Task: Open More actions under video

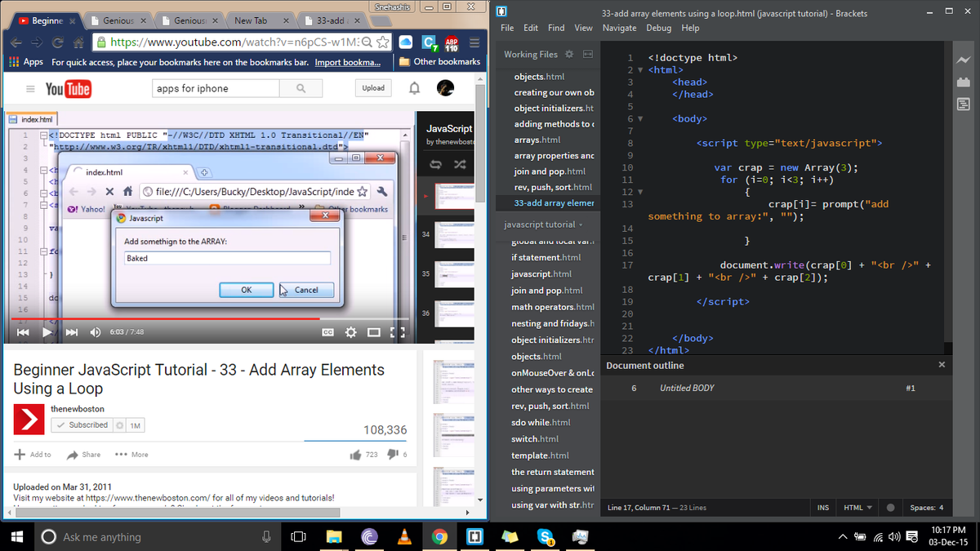Action: [131, 455]
